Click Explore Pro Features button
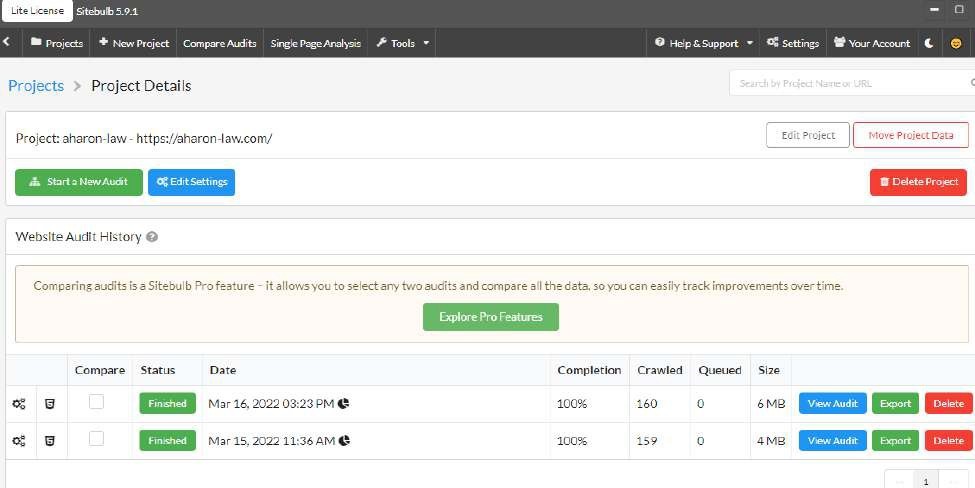 tap(491, 317)
